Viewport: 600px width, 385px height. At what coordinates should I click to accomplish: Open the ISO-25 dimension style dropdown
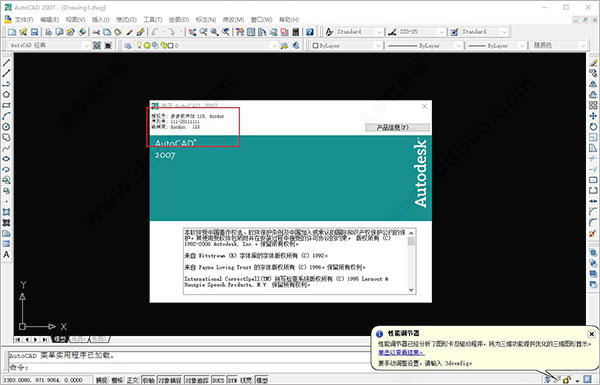coord(442,32)
